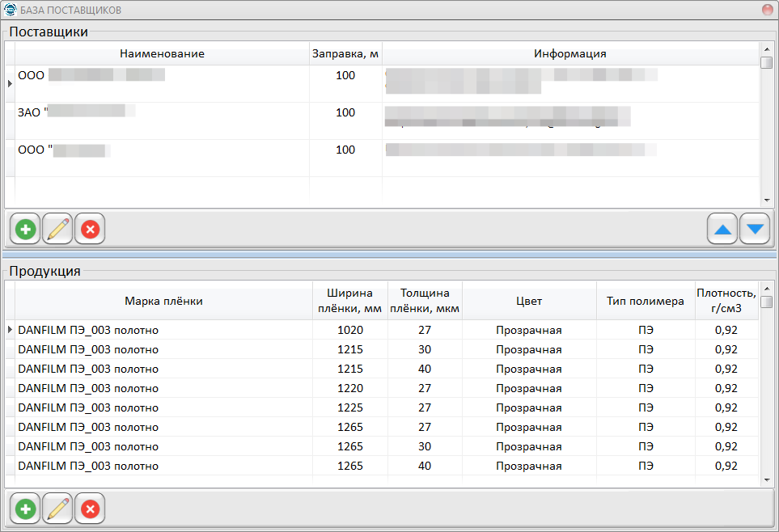Click width cell 1225
Viewport: 779px width, 532px height.
[350, 407]
